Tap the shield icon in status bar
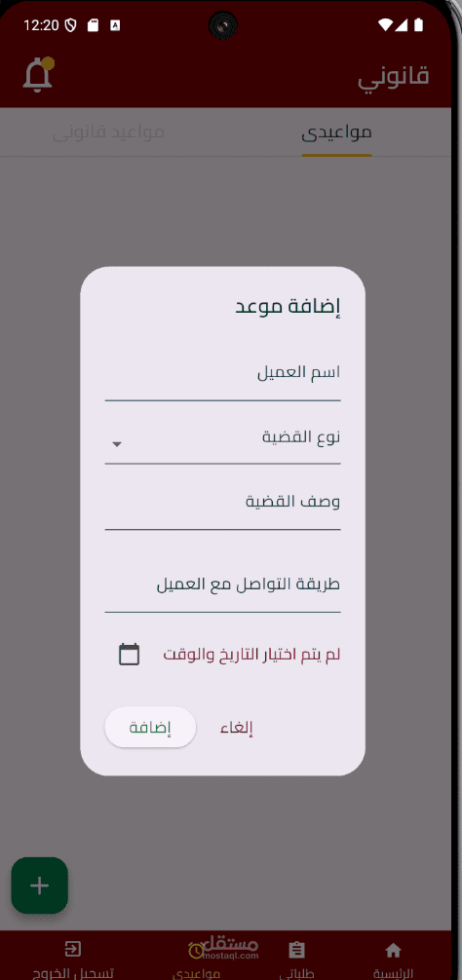Image resolution: width=462 pixels, height=980 pixels. (70, 25)
